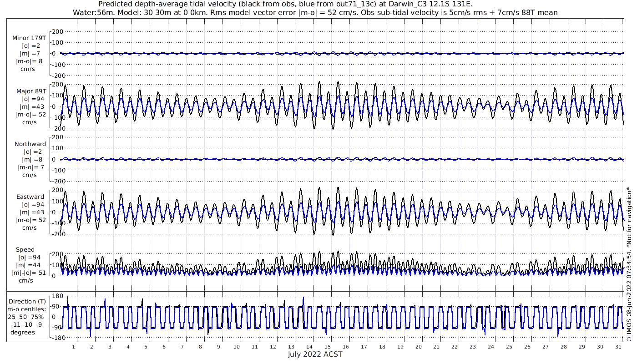The image size is (637, 364).
Task: Click the day "1" label on the x-axis
Action: point(73,347)
